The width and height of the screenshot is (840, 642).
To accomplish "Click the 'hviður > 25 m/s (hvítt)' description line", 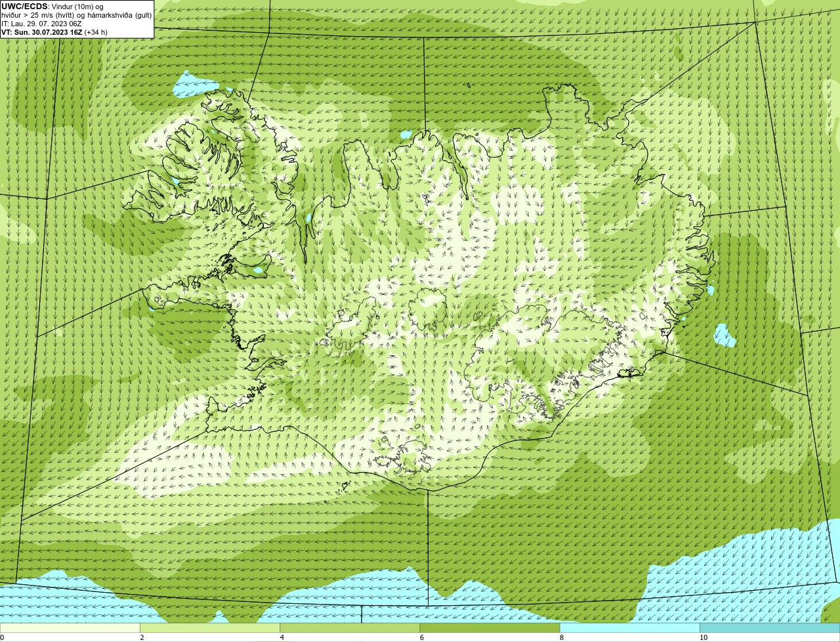I will [x=76, y=15].
